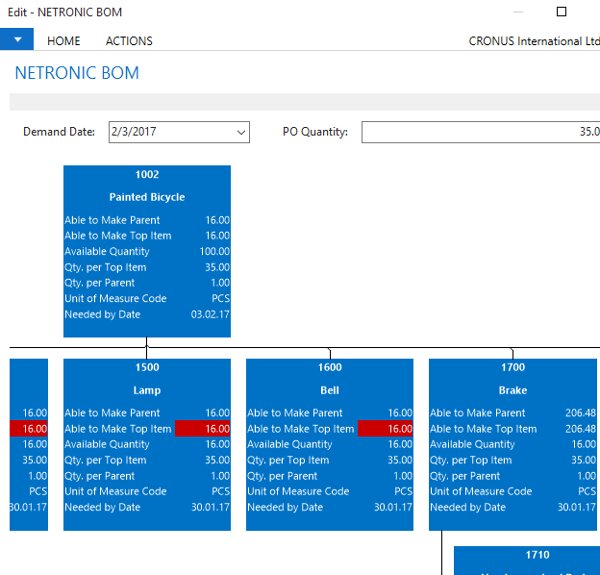Open the Demand Date dropdown arrow
This screenshot has width=600, height=575.
241,132
